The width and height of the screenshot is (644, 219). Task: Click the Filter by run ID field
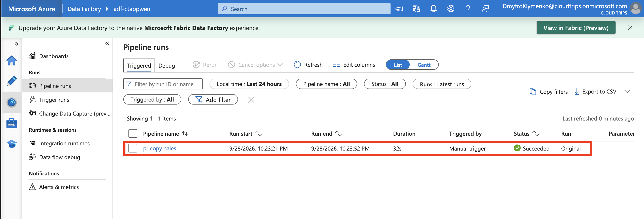(x=163, y=84)
